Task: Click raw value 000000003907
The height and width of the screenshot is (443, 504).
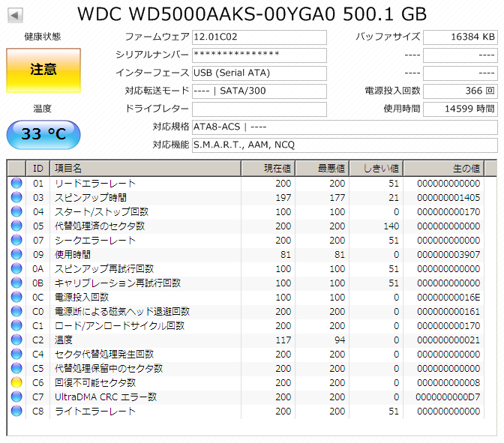Action: [x=448, y=254]
